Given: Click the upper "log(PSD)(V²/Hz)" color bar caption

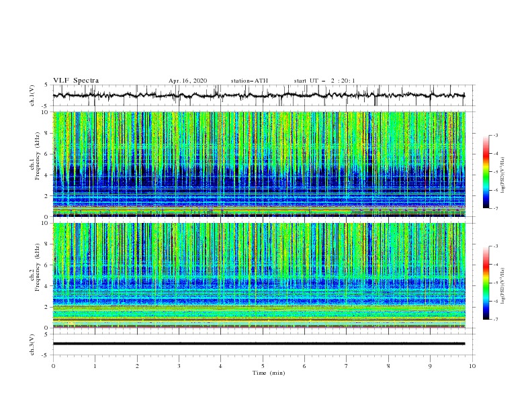Looking at the screenshot, I should click(502, 175).
